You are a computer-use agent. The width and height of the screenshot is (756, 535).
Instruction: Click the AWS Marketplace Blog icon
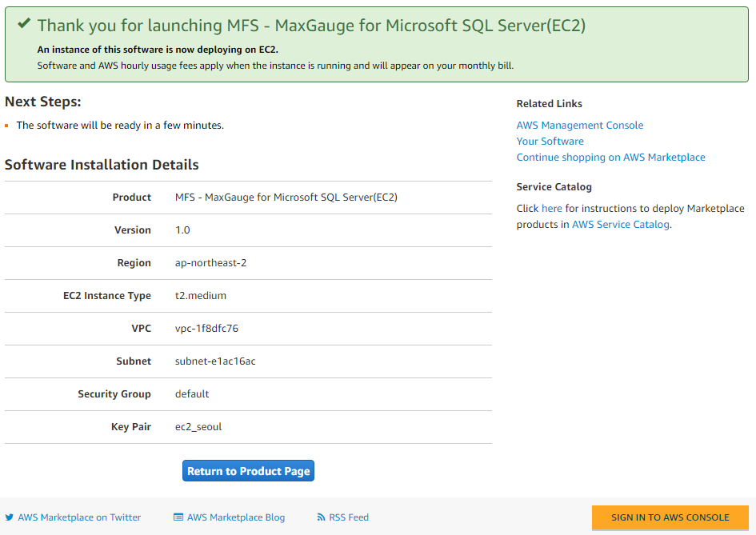(x=178, y=517)
